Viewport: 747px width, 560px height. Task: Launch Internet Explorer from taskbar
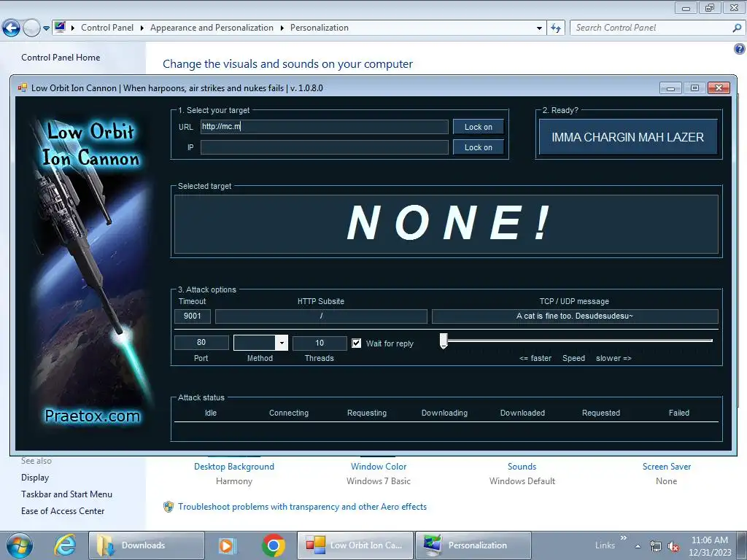(x=65, y=545)
